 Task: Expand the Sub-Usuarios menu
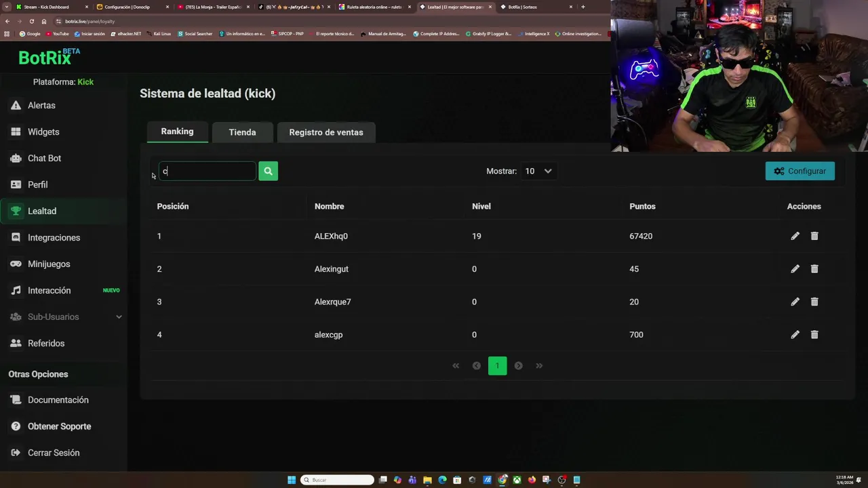click(x=65, y=317)
